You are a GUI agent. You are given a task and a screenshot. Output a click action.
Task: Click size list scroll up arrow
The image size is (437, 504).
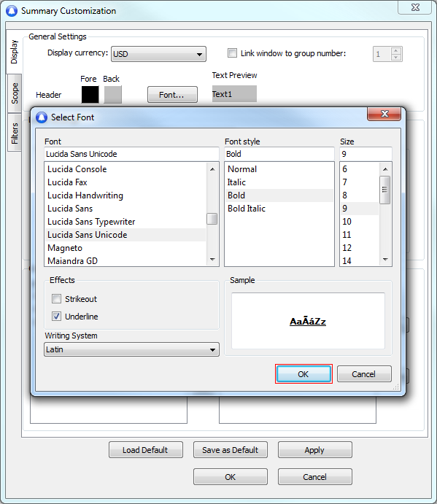[385, 169]
